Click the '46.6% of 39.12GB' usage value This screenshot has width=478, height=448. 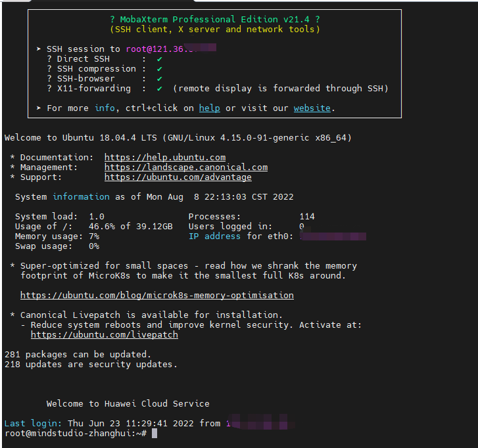coord(130,226)
